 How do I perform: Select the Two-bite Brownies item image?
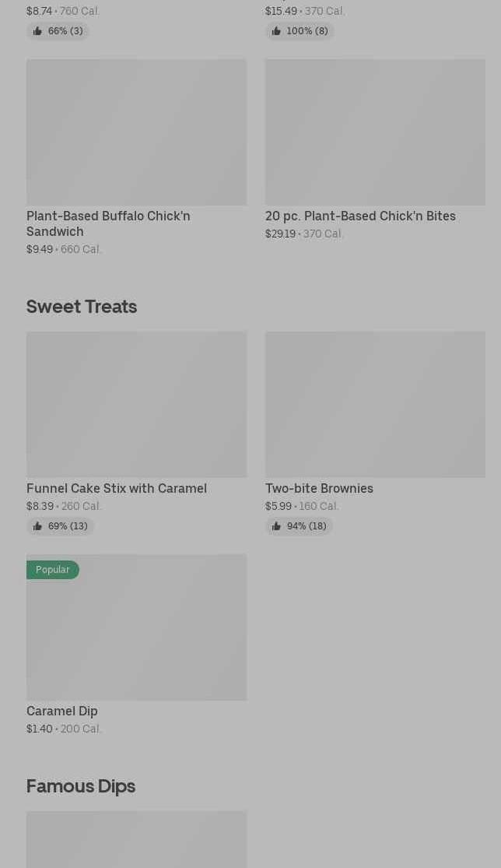click(x=375, y=405)
